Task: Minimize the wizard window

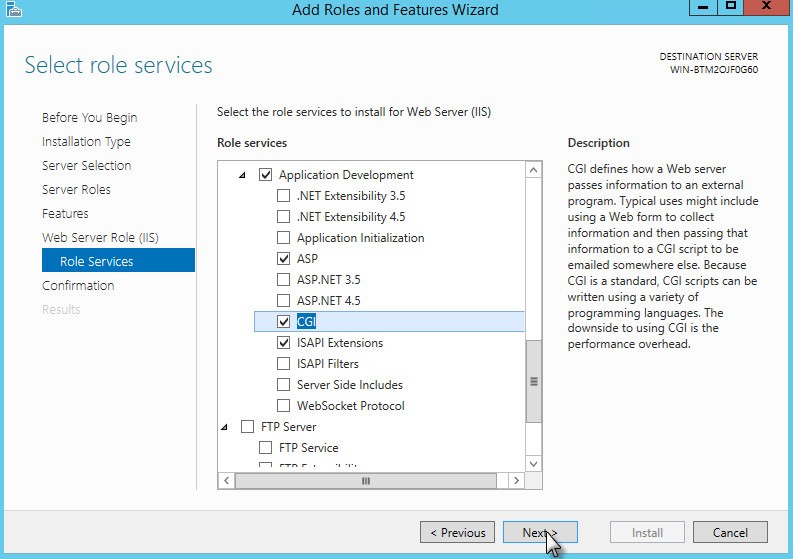Action: 706,8
